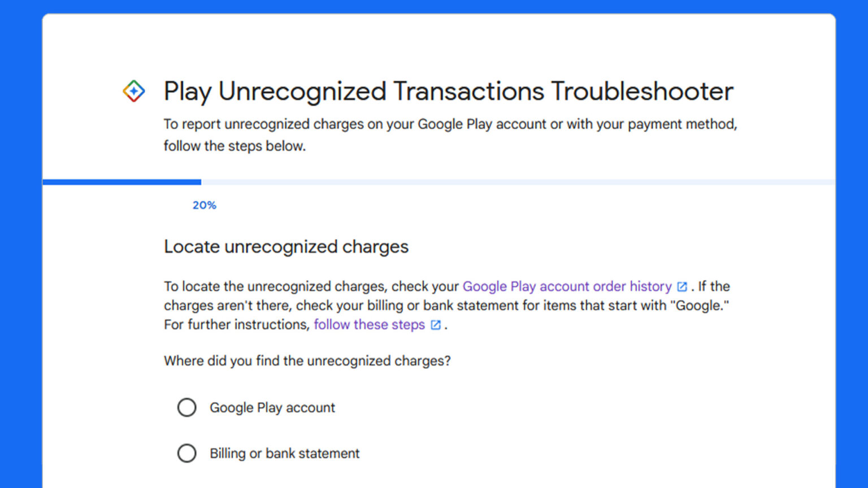Click the Play Unrecognized Transactions Troubleshooter title
The height and width of the screenshot is (488, 868).
[448, 90]
